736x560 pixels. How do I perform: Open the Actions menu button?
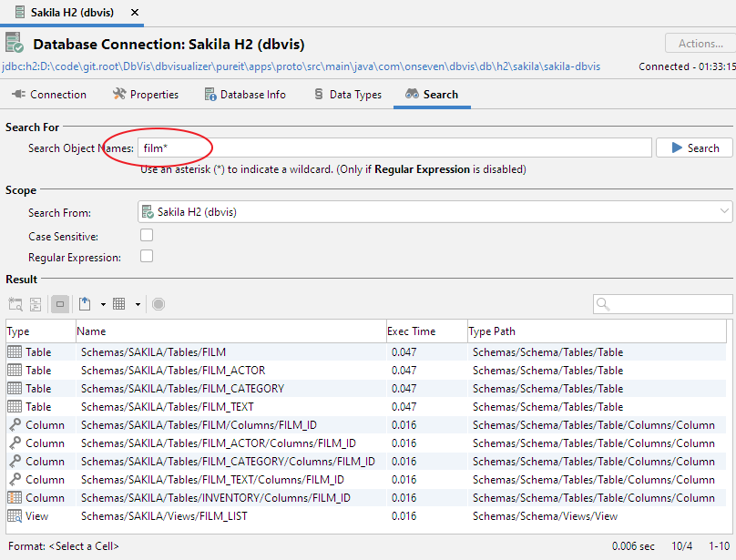click(x=699, y=43)
